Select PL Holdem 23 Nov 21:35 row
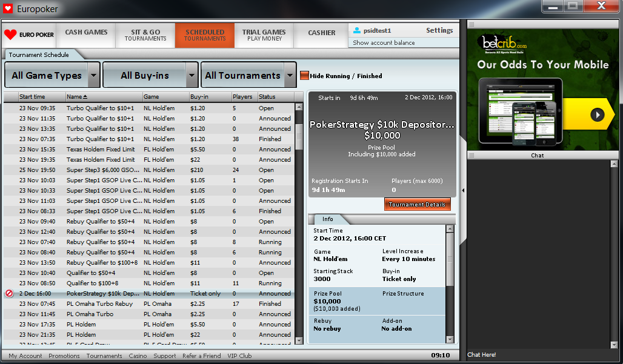Screen dimensions: 623x364 pos(149,335)
